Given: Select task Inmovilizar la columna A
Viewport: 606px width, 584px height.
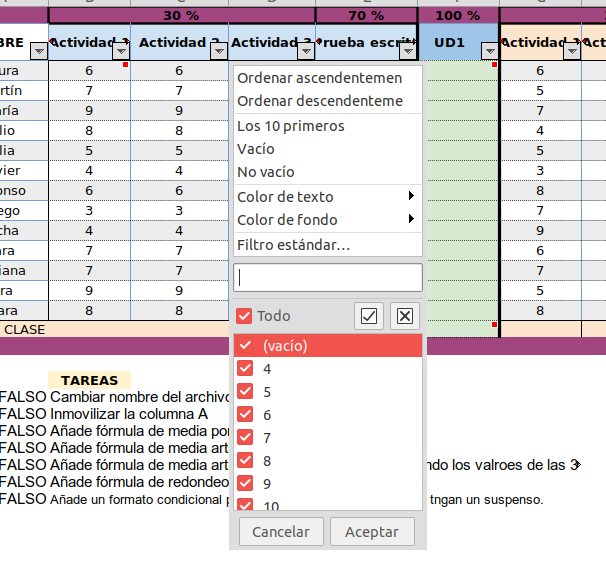Looking at the screenshot, I should tap(129, 414).
